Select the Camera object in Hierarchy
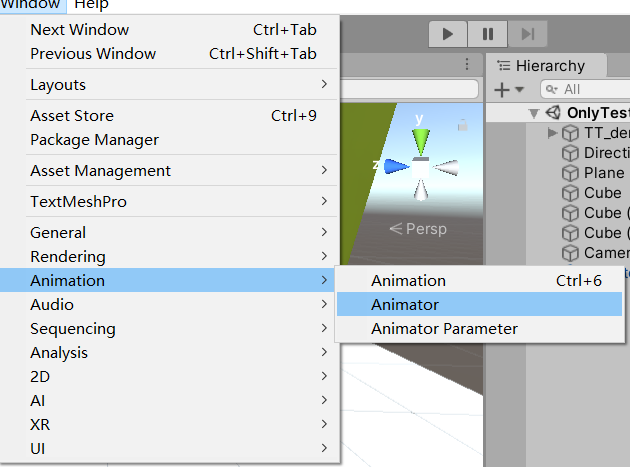630x467 pixels. (x=607, y=253)
